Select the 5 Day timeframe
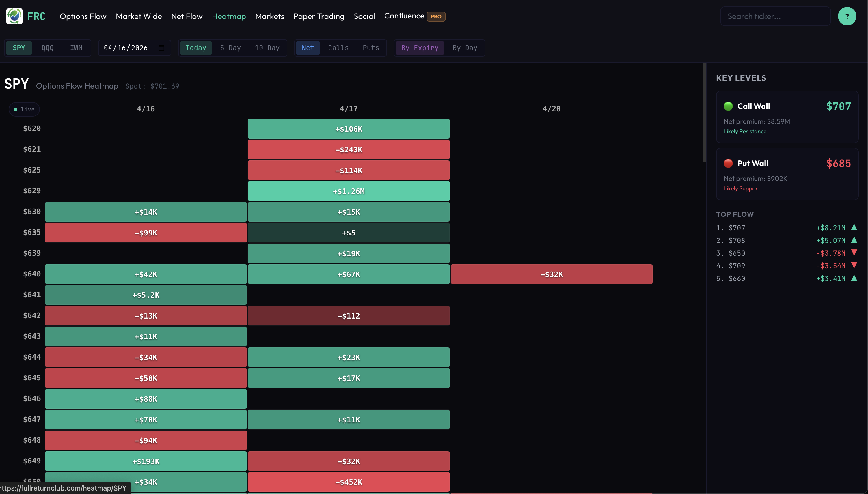Screen dimensions: 868x494 [x=230, y=48]
